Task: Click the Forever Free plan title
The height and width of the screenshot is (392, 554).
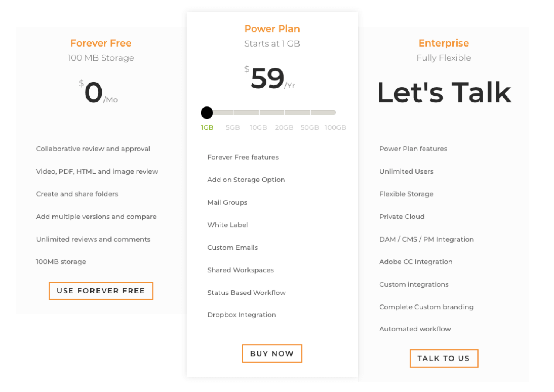Action: coord(101,43)
